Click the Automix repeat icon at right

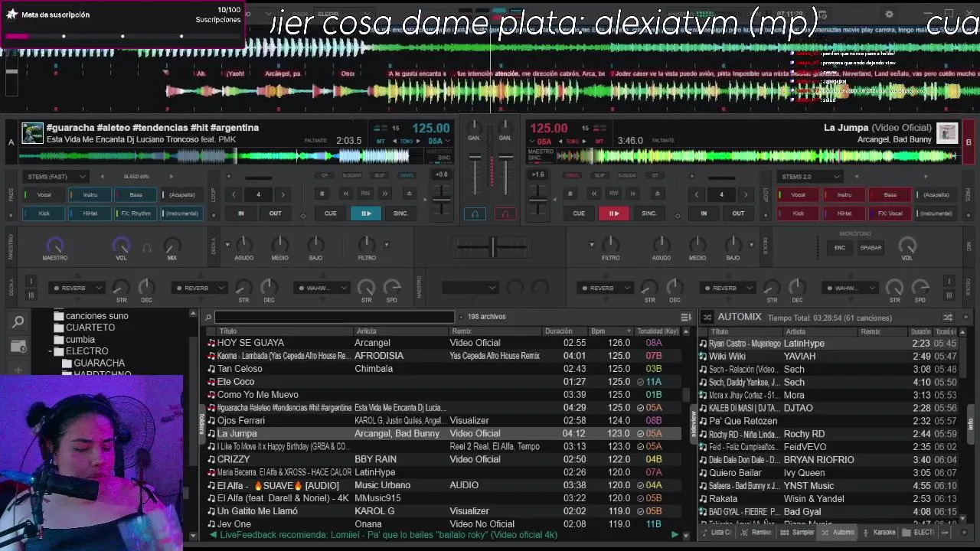pos(948,317)
